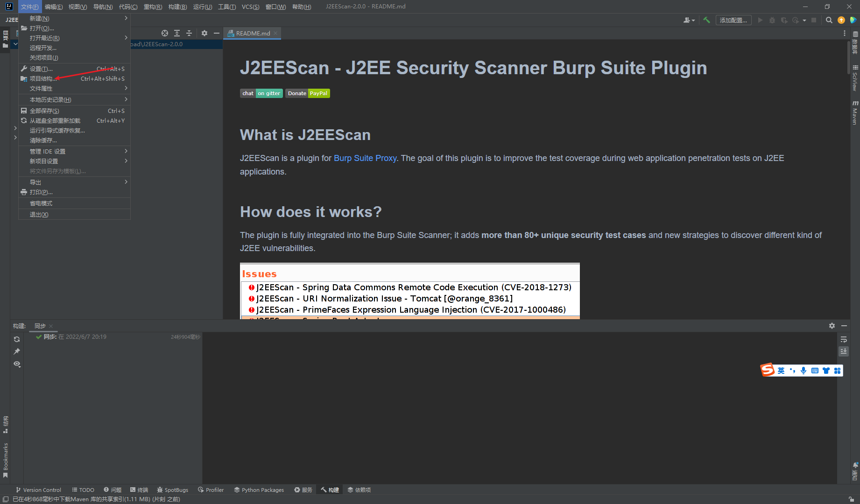The image size is (860, 504).
Task: Hide the project panel with minus icon
Action: [217, 33]
